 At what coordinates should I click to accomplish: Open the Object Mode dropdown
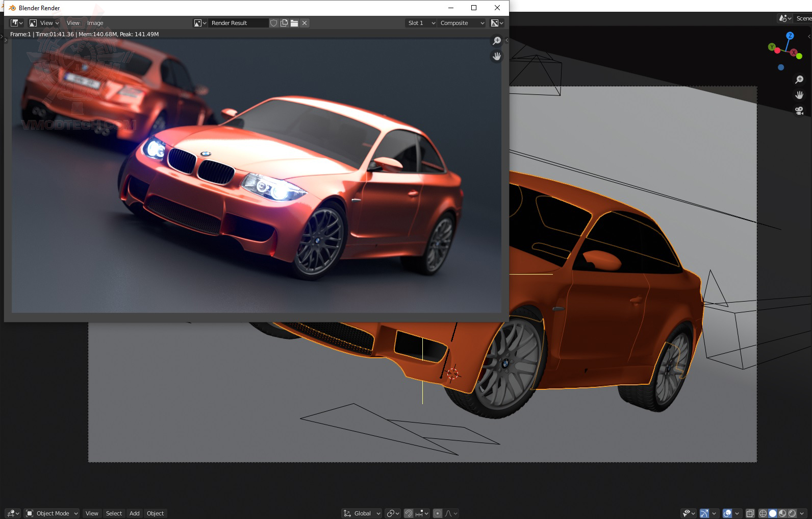pyautogui.click(x=52, y=513)
